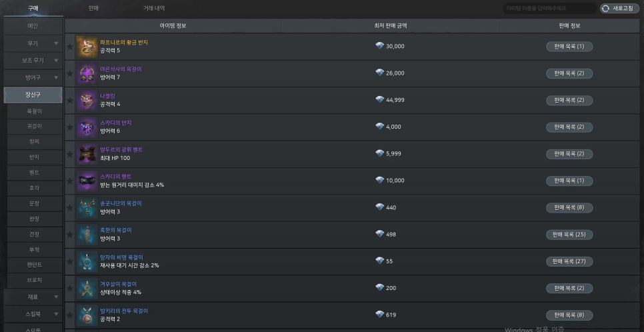Select the 발키리의 전투 목걸이 icon
This screenshot has width=644, height=332.
(x=87, y=315)
